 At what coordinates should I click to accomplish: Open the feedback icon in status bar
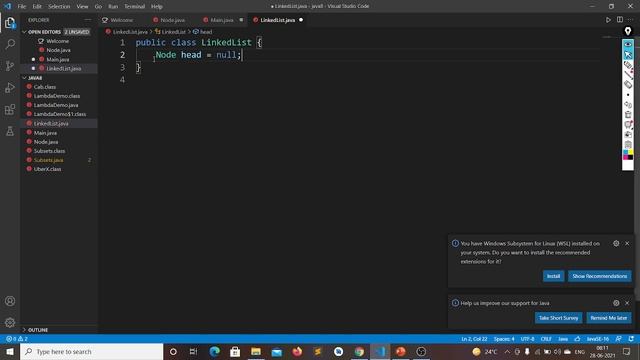click(619, 339)
